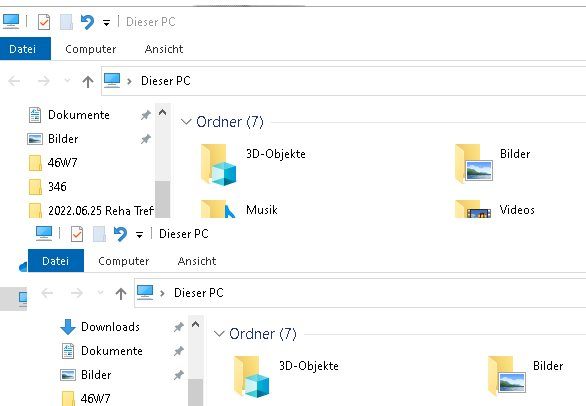Open the 3D-Objekte folder in upper window
The height and width of the screenshot is (406, 586).
point(253,164)
